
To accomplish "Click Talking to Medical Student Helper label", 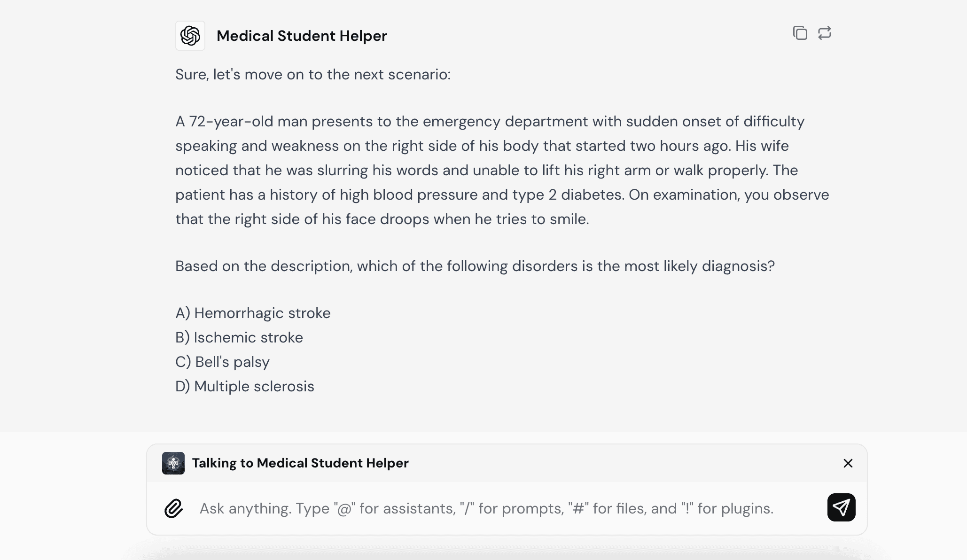I will tap(301, 463).
